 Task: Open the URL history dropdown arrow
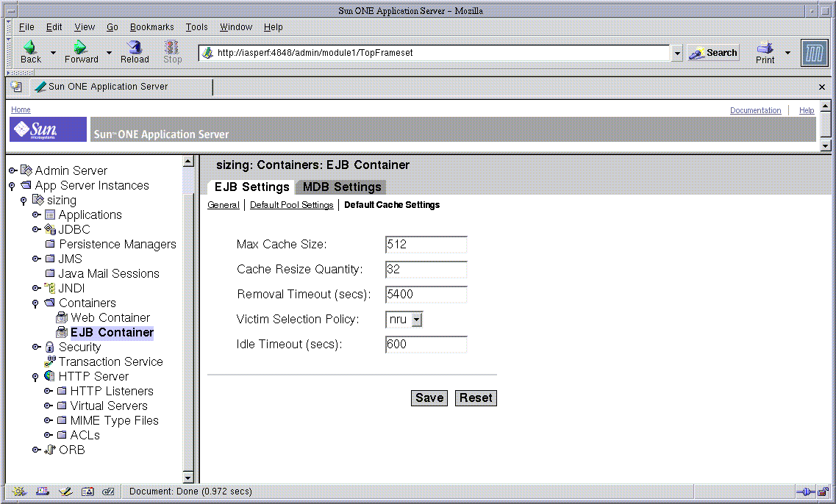click(x=677, y=54)
